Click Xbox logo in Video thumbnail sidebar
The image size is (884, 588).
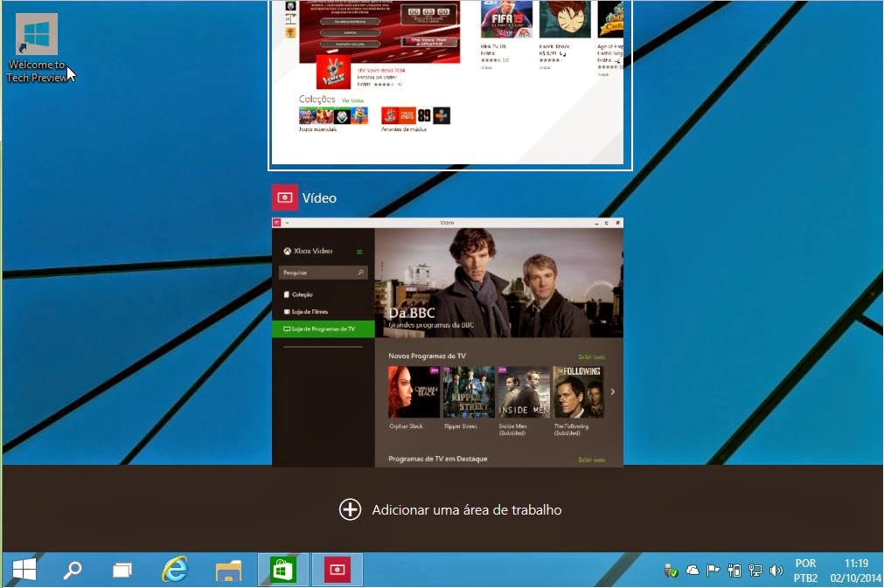coord(287,252)
